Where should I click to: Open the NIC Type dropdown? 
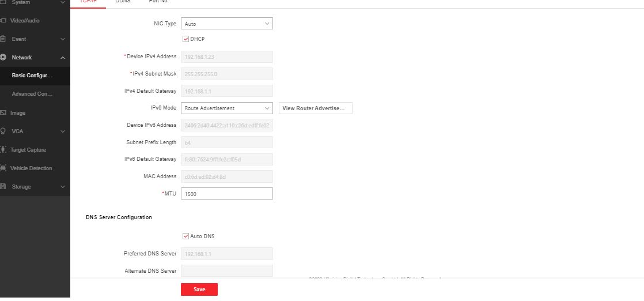click(x=226, y=24)
